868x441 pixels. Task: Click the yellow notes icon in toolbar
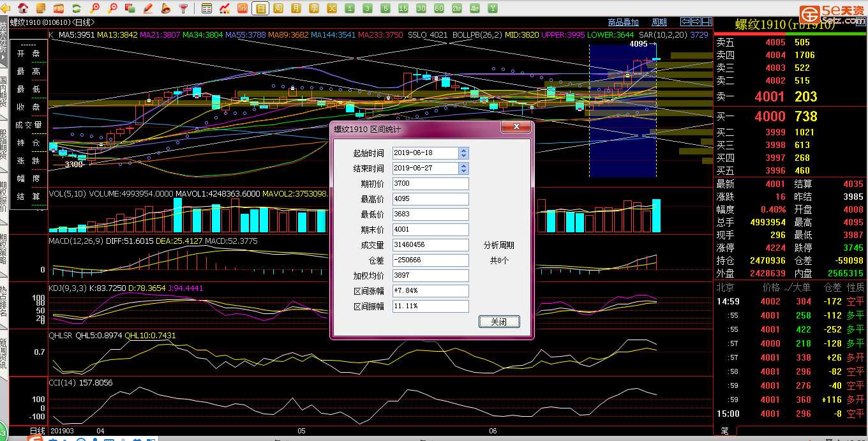(41, 8)
